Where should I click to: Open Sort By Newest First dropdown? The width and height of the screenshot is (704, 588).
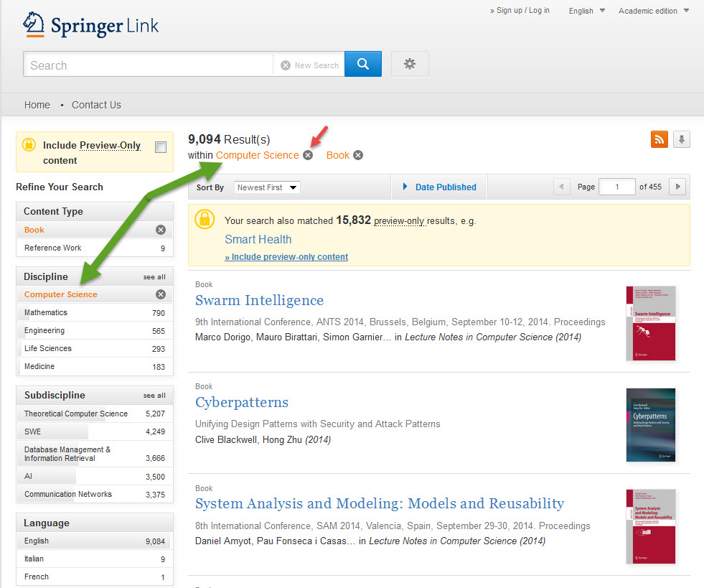[x=267, y=187]
